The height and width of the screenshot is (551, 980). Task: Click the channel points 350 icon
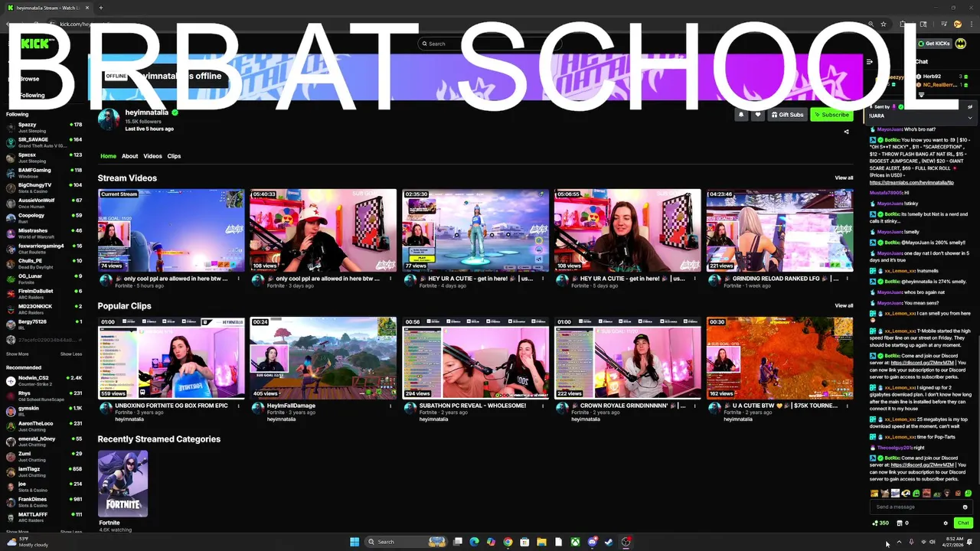click(x=880, y=523)
